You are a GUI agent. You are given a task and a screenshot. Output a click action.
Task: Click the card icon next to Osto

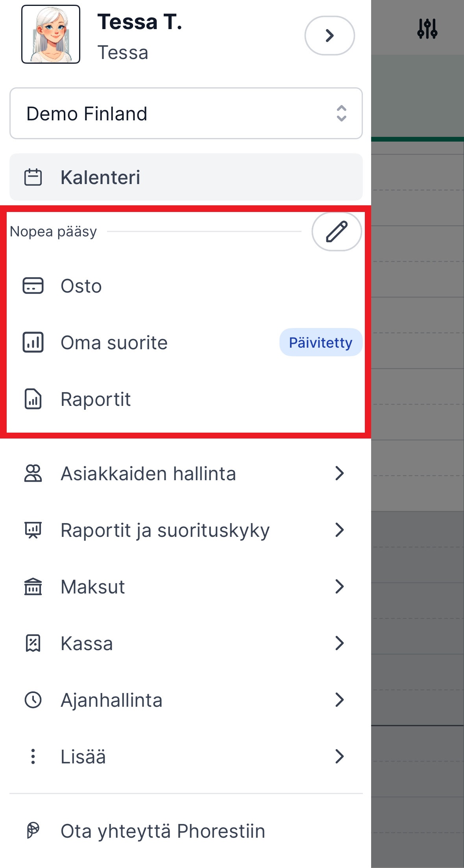tap(33, 286)
